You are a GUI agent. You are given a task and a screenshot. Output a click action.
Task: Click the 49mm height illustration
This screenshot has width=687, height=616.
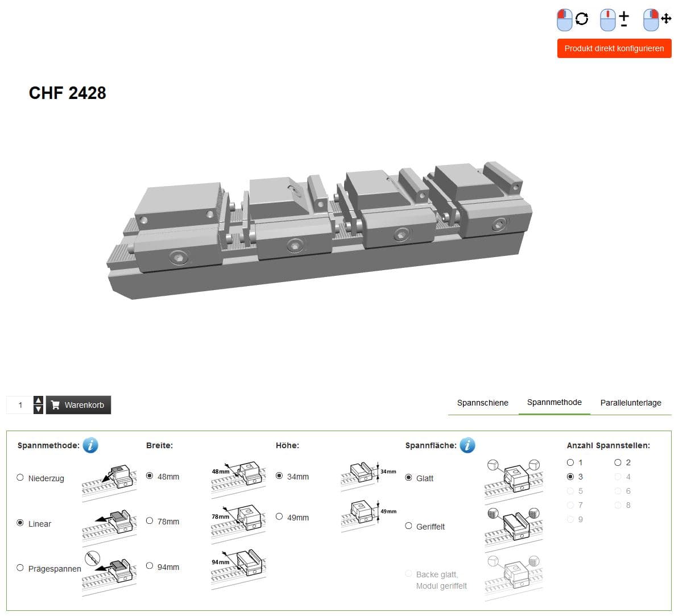pos(369,515)
